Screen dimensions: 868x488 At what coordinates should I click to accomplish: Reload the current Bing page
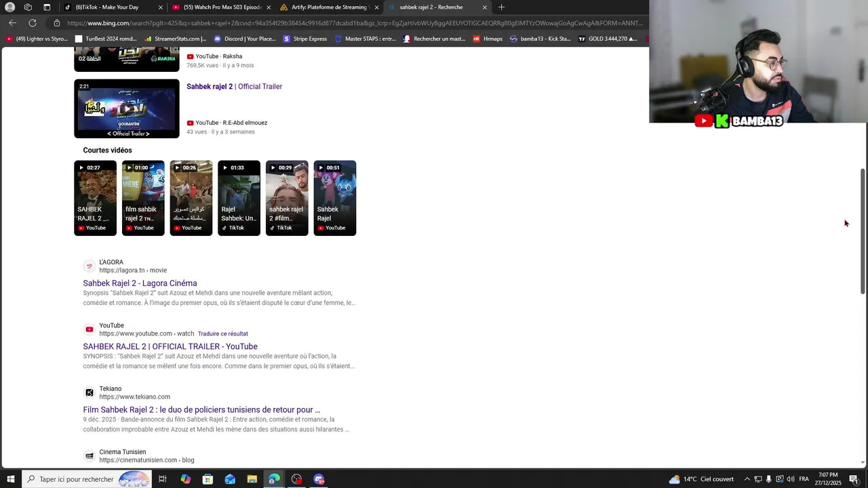[x=32, y=23]
